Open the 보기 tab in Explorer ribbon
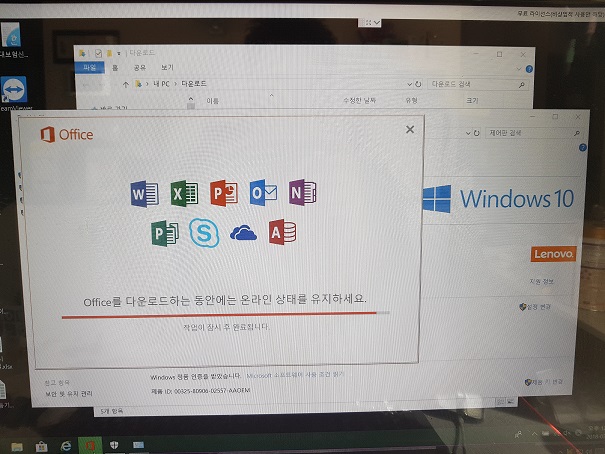 [167, 67]
